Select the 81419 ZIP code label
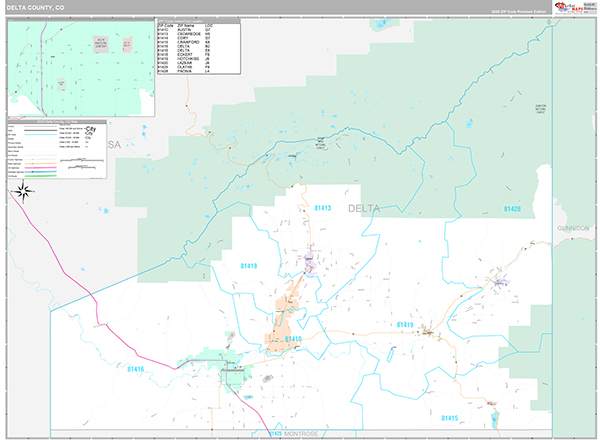 coord(405,325)
